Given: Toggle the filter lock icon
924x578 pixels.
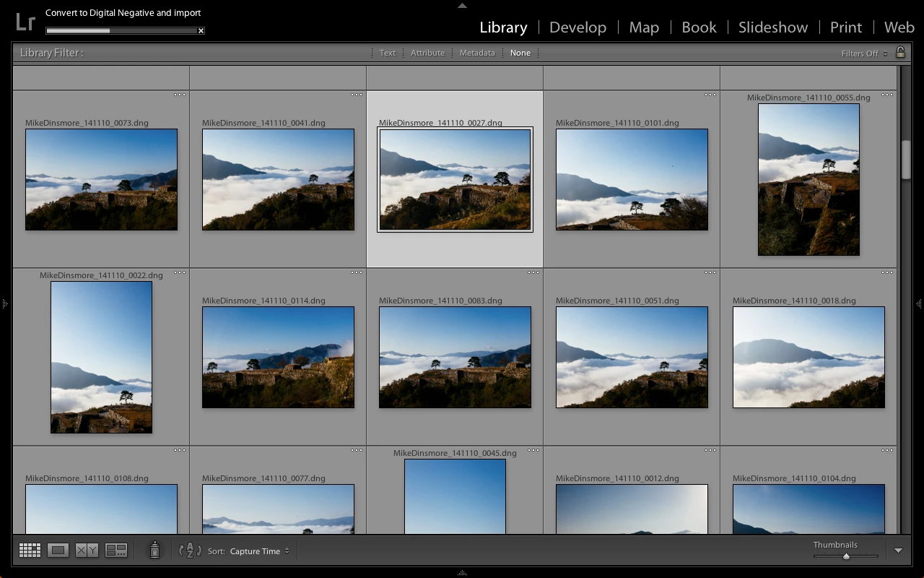Looking at the screenshot, I should (900, 52).
